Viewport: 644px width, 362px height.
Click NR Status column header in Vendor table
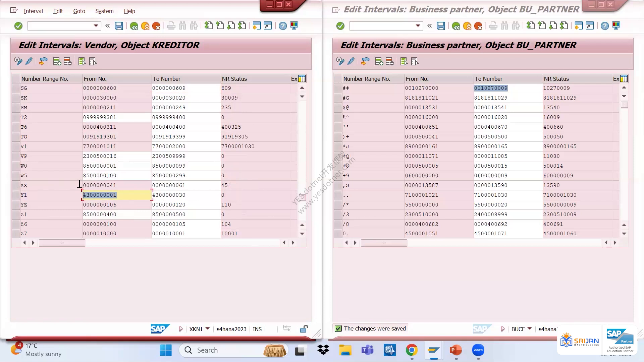click(x=255, y=79)
